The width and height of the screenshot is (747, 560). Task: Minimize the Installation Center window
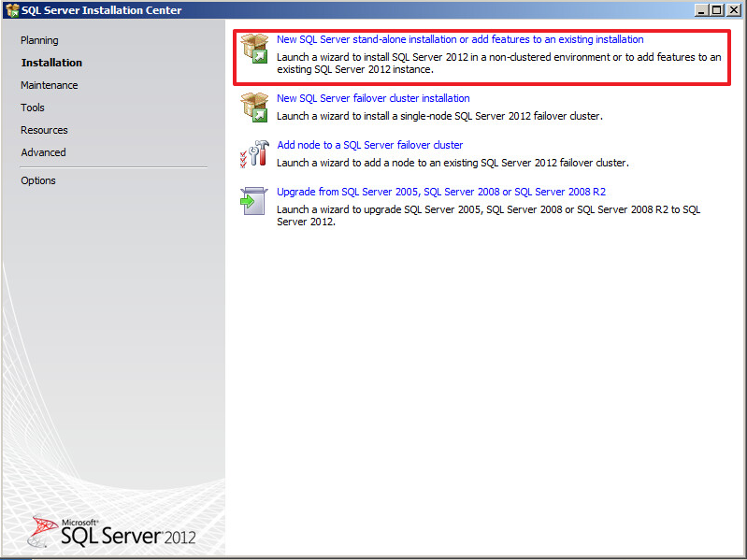[x=701, y=10]
